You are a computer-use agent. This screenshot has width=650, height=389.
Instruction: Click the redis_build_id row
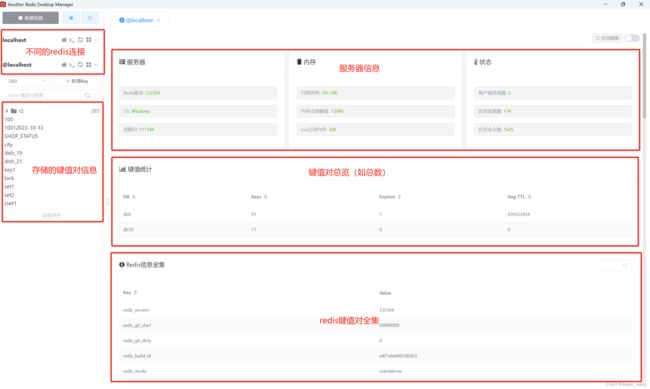376,356
